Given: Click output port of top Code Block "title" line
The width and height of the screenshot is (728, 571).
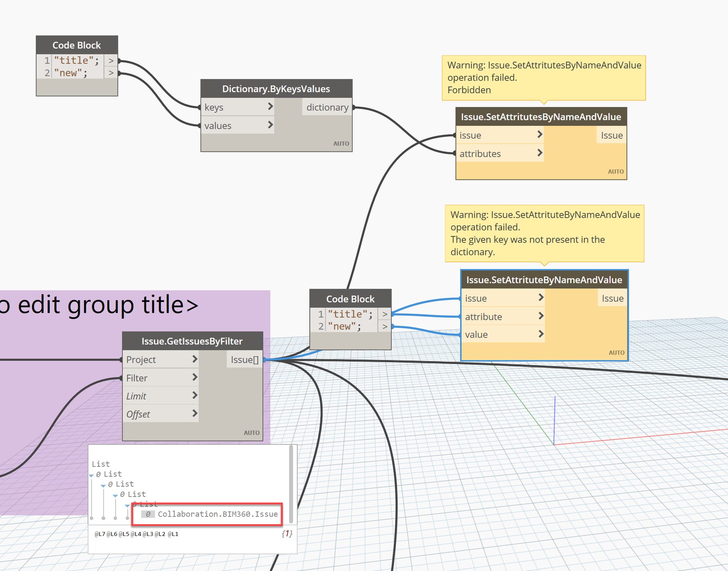Looking at the screenshot, I should [x=111, y=61].
